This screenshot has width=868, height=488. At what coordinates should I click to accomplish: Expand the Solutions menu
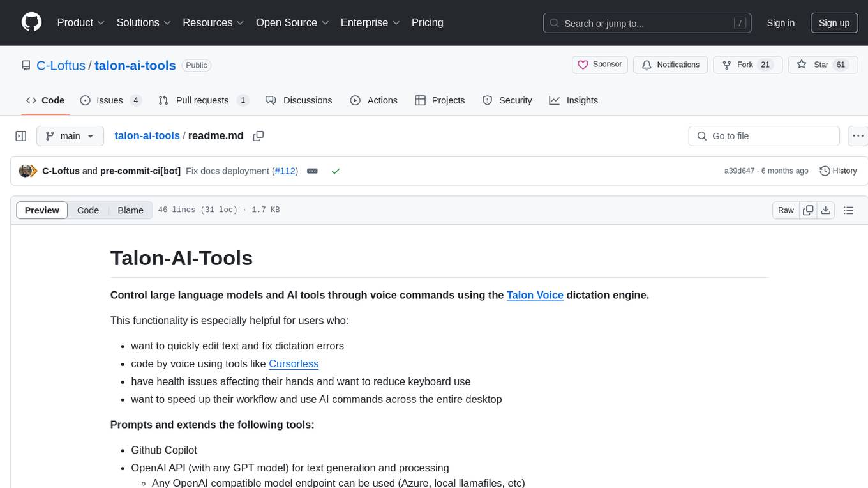[144, 22]
